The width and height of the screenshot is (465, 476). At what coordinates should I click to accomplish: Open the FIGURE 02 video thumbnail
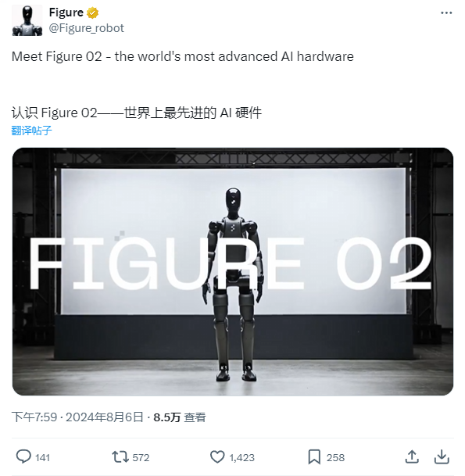(233, 271)
